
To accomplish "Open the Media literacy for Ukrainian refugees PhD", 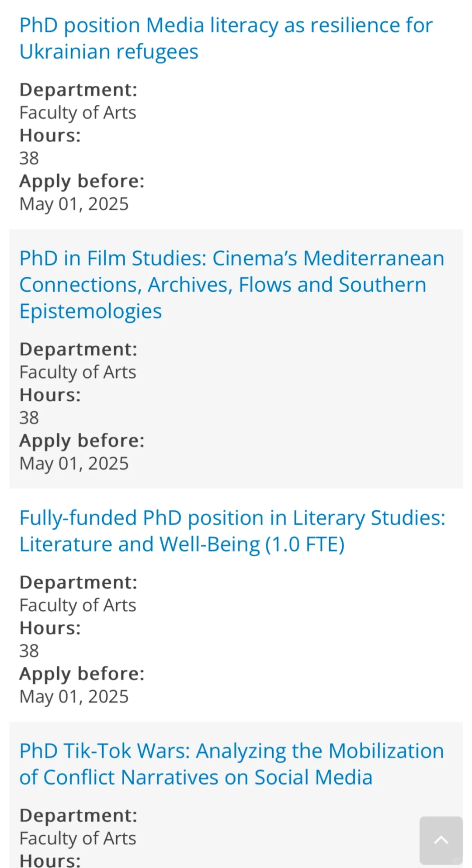I will (226, 38).
